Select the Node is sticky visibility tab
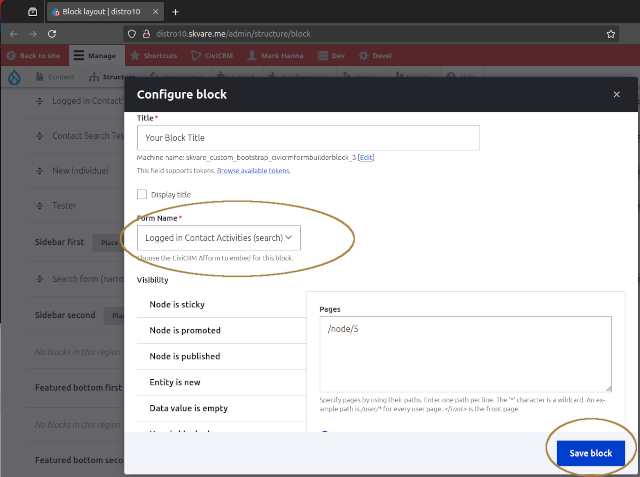 coord(222,304)
